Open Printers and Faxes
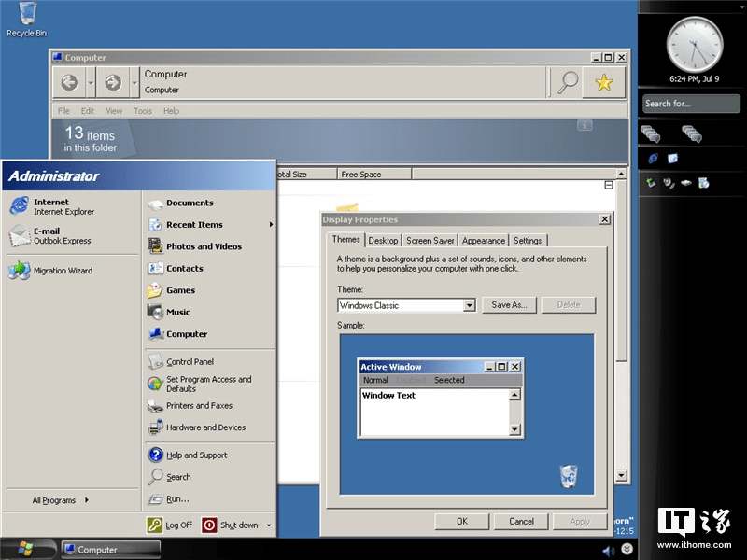This screenshot has width=747, height=560. coord(201,406)
